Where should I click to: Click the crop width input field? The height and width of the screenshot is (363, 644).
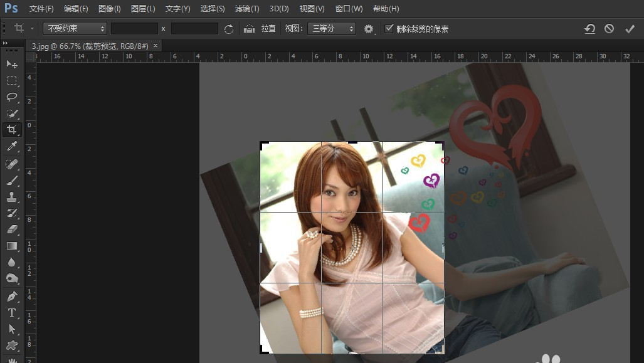click(134, 28)
